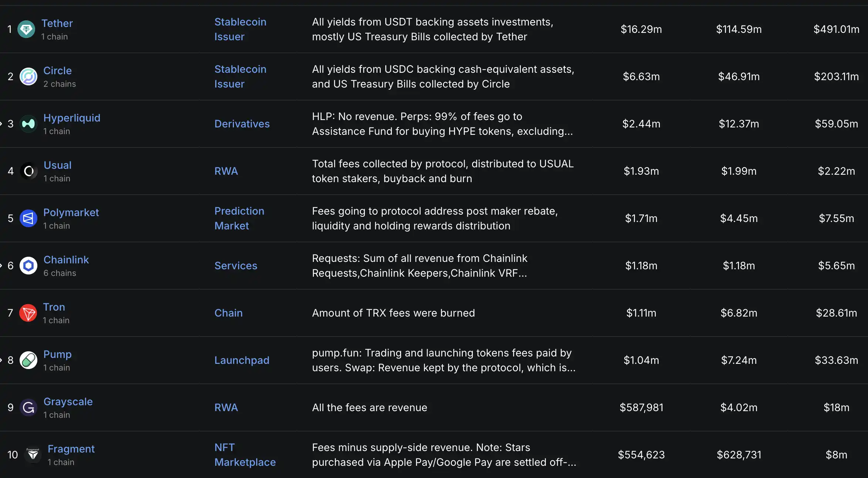This screenshot has height=478, width=868.
Task: Open the NFT Marketplace category link
Action: (x=245, y=454)
